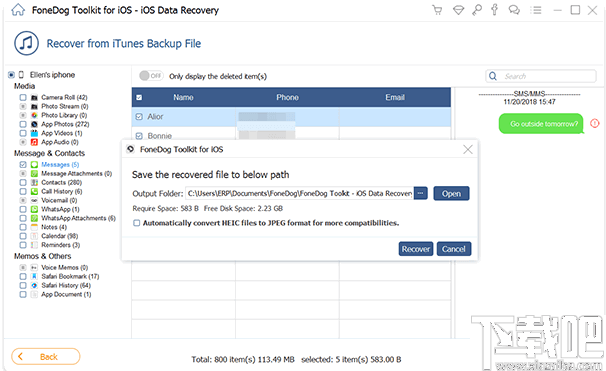Click the Safari History icon

[x=34, y=285]
